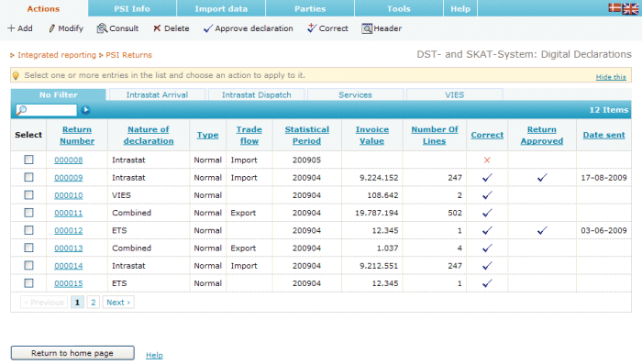
Task: Click the Next page button
Action: [x=118, y=303]
